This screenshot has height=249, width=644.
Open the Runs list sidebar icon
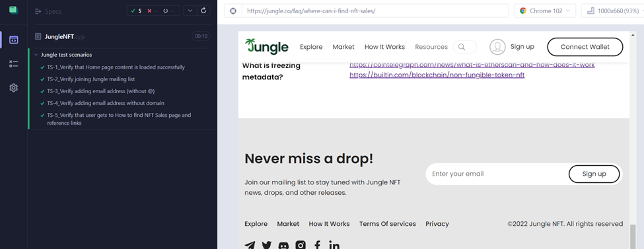14,63
